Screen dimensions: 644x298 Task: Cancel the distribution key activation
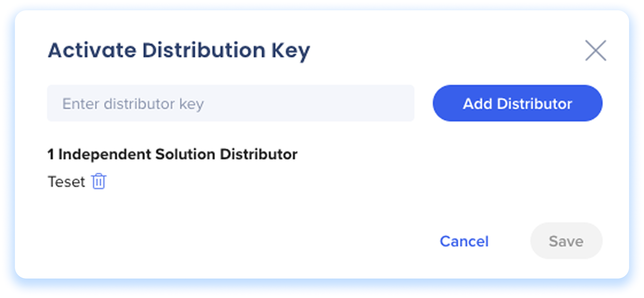464,241
